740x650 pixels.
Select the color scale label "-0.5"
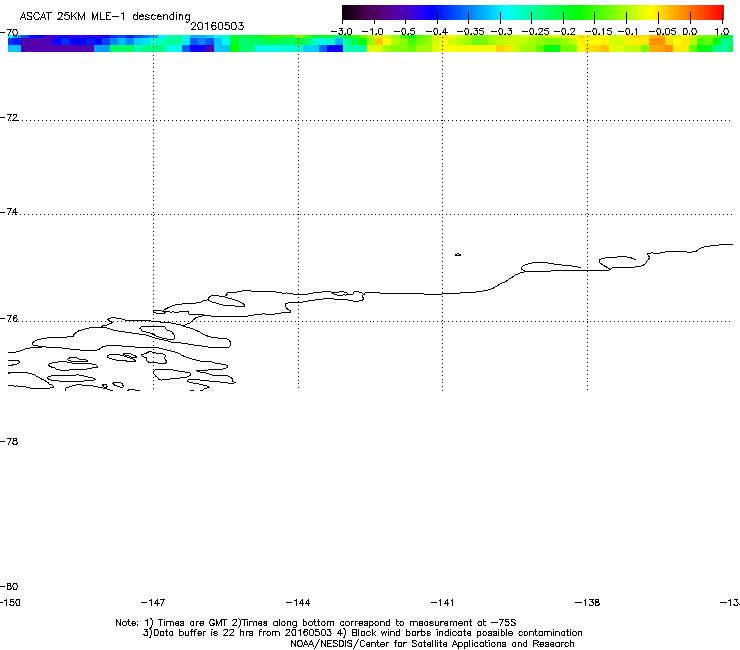tap(405, 32)
